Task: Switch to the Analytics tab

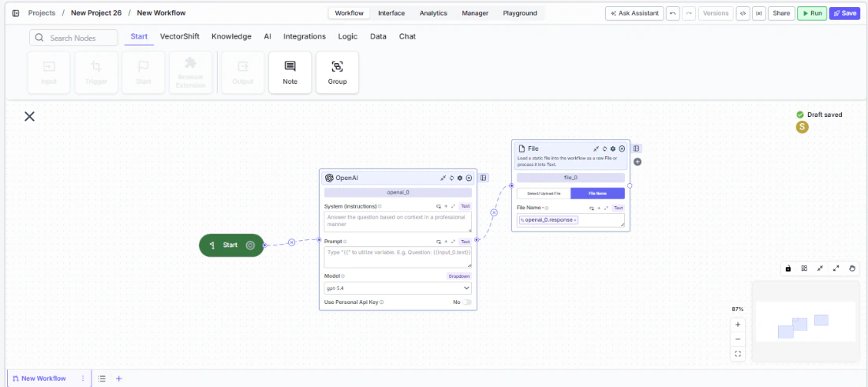Action: click(433, 13)
